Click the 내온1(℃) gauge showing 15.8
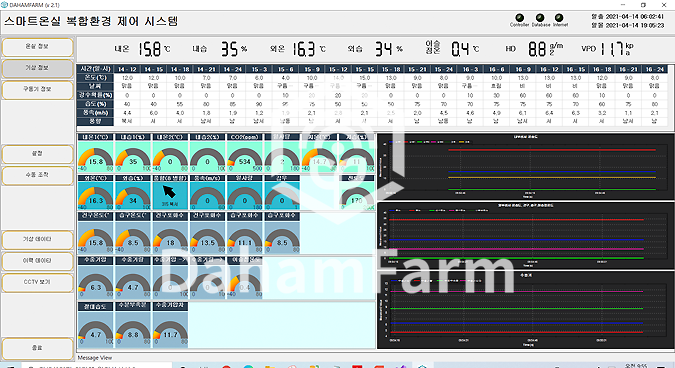 96,153
